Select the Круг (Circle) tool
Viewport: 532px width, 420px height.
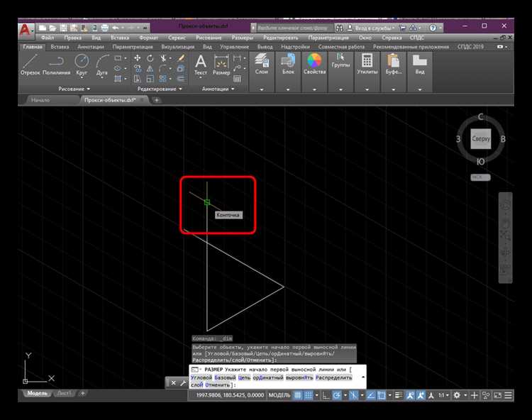click(x=82, y=65)
